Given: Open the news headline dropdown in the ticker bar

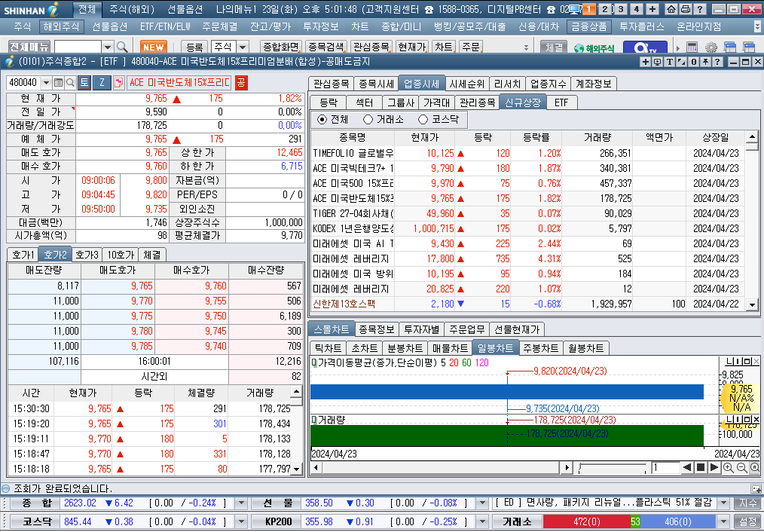Looking at the screenshot, I should (x=723, y=503).
